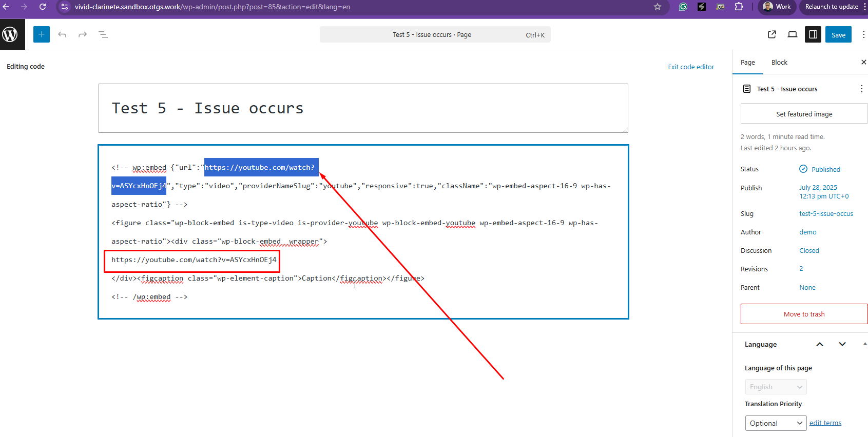
Task: View site information icon in address bar
Action: [65, 7]
